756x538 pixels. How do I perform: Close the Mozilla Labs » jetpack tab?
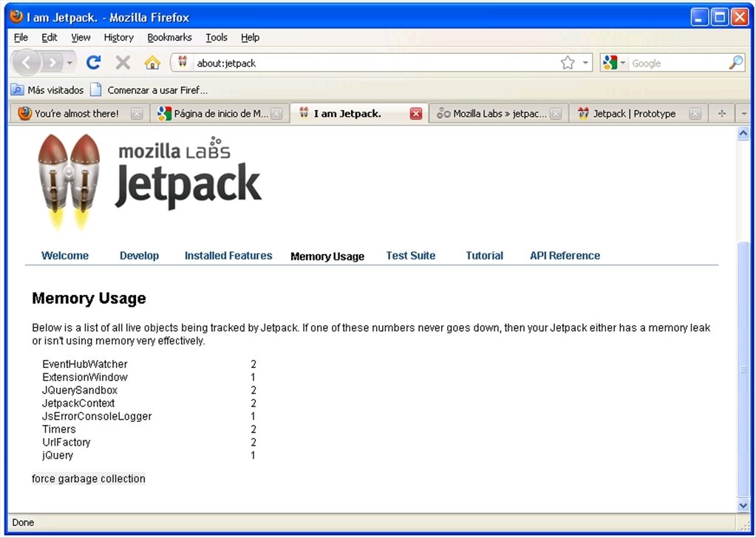[556, 114]
